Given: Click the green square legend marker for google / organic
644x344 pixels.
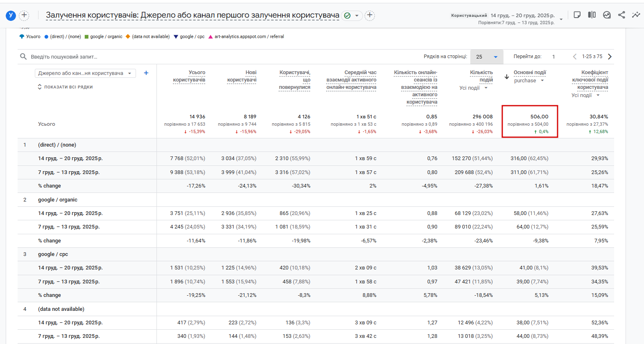Looking at the screenshot, I should [x=86, y=36].
